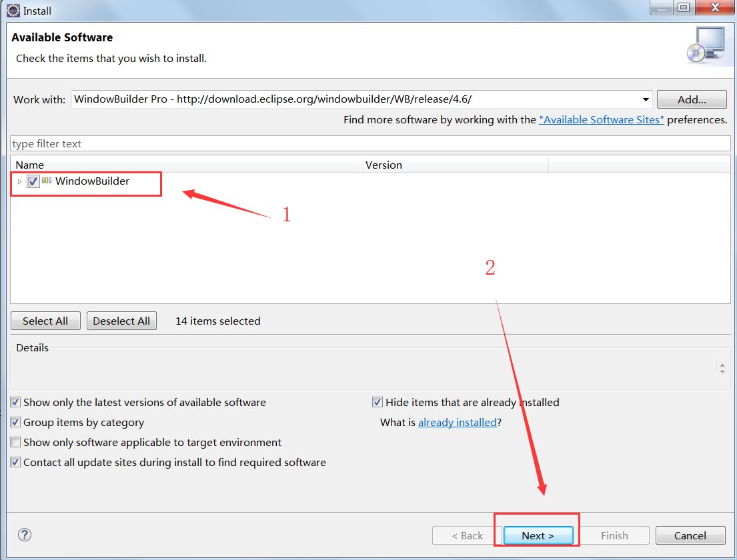Uncheck Show only the latest versions

tap(15, 402)
